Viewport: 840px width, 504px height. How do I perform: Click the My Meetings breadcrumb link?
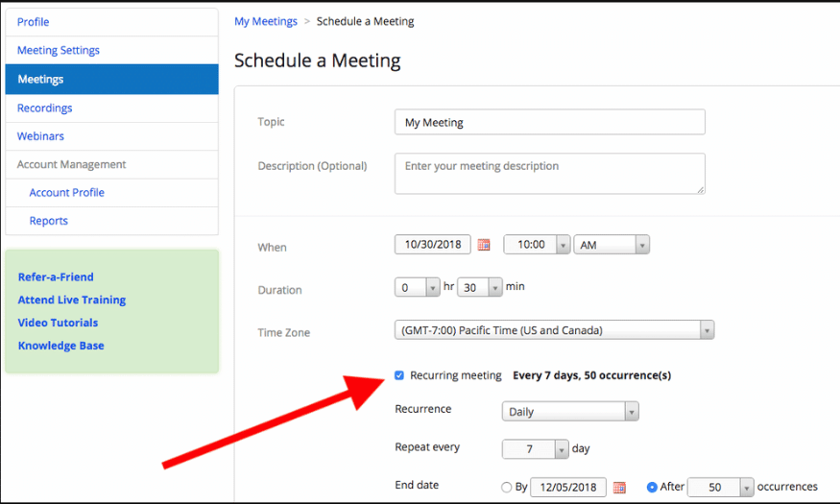coord(266,21)
